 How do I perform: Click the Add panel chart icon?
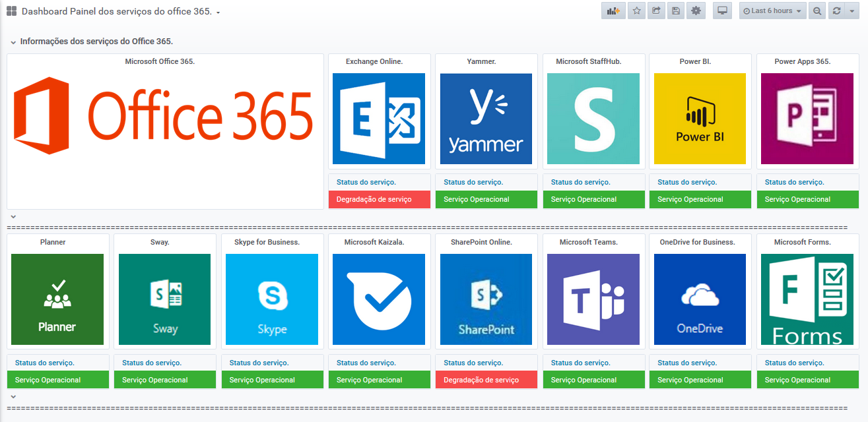click(x=613, y=11)
